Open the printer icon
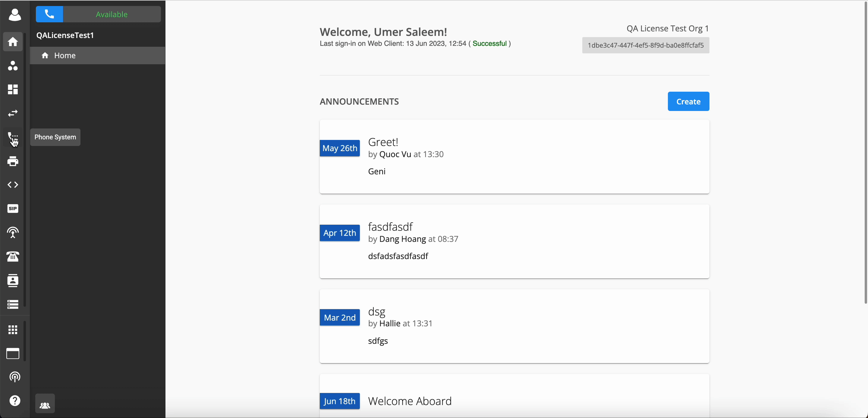The height and width of the screenshot is (418, 868). (13, 161)
